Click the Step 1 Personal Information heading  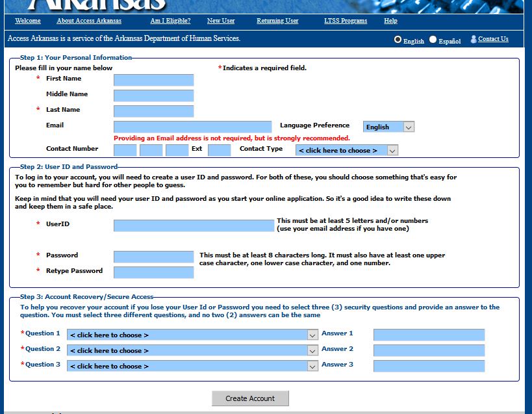tap(75, 57)
